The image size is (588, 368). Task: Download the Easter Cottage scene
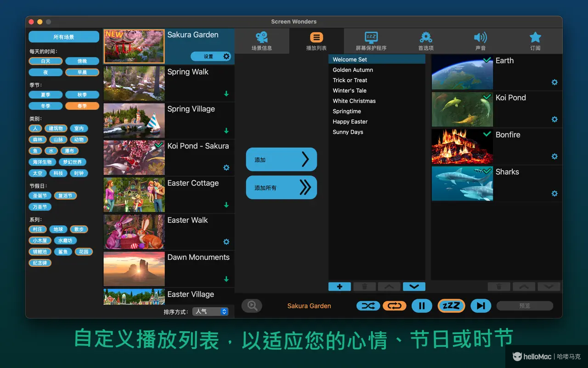[226, 205]
